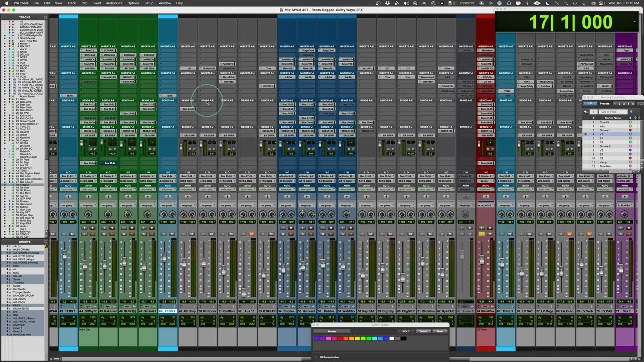Open the ALHORN group selector on Sax 1
The width and height of the screenshot is (644, 362).
click(x=624, y=205)
